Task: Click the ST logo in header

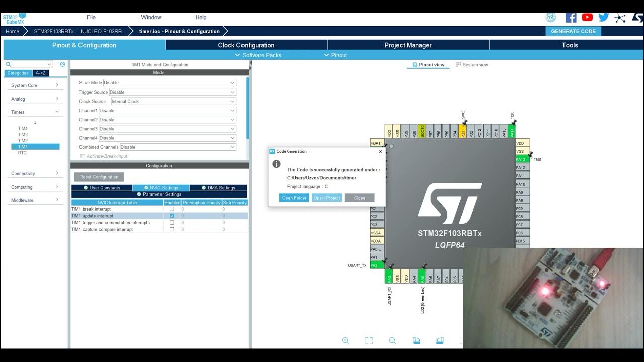Action: tap(637, 18)
